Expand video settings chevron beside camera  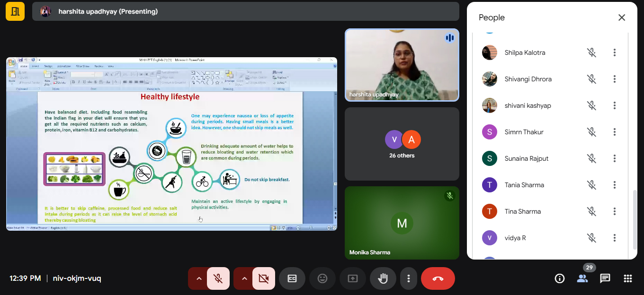(x=244, y=278)
